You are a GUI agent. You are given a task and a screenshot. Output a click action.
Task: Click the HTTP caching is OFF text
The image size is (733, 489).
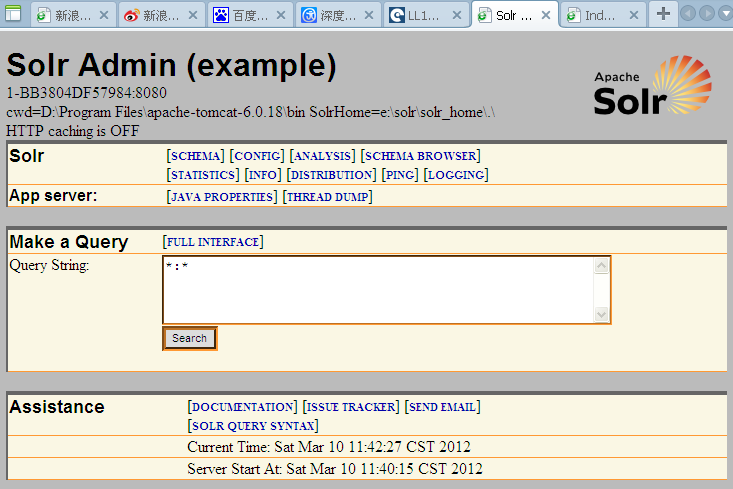coord(72,131)
